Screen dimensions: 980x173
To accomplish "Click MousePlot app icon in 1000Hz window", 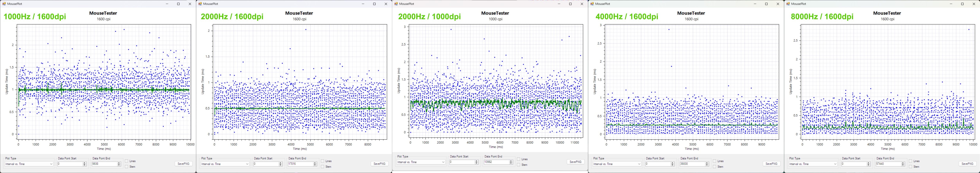I will pyautogui.click(x=4, y=4).
